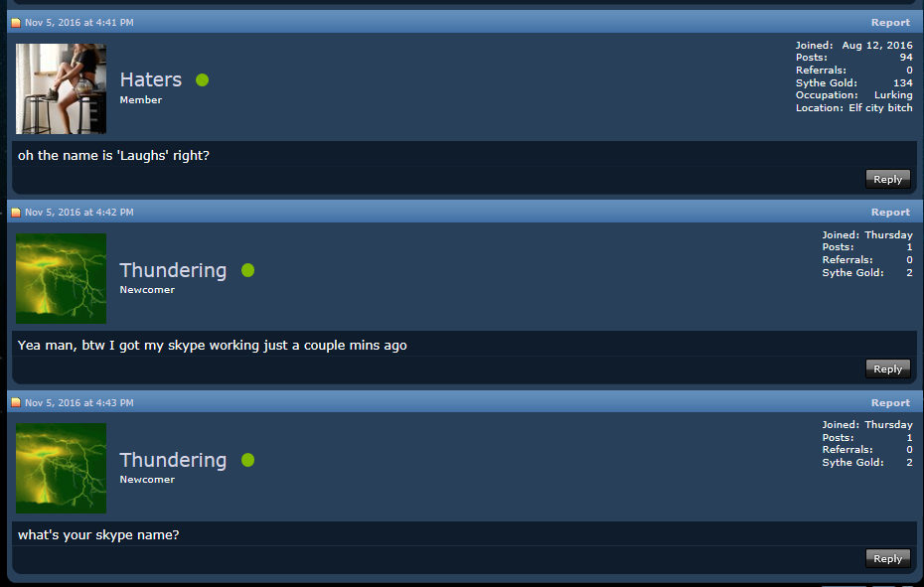Click the online dot on Thundering's skype name post
This screenshot has width=924, height=587.
coord(248,460)
